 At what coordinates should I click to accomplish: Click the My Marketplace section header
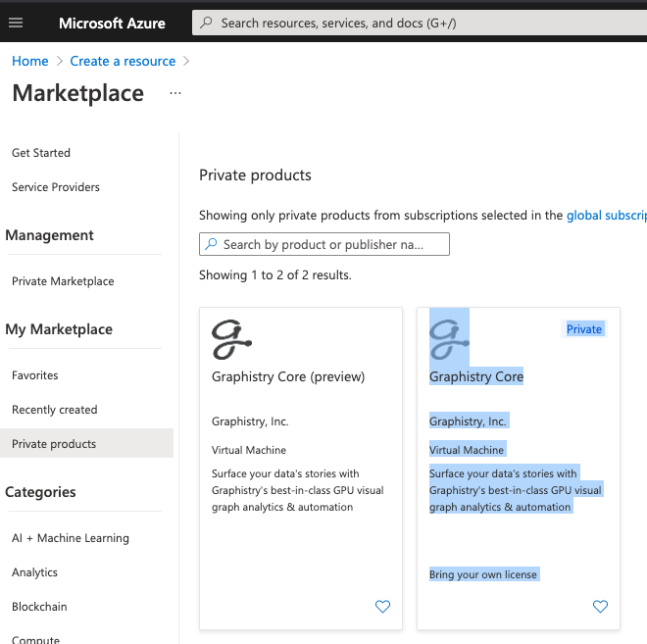[59, 329]
